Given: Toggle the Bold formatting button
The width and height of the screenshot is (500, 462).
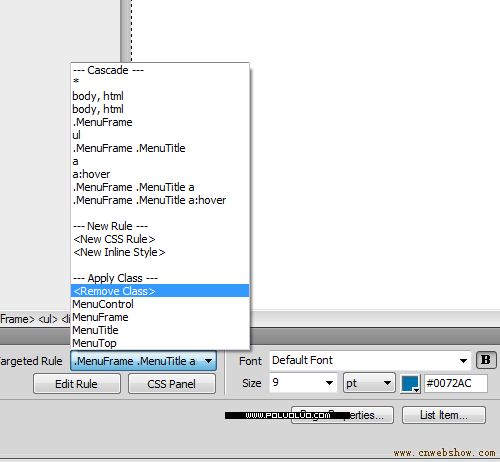Looking at the screenshot, I should click(x=486, y=360).
